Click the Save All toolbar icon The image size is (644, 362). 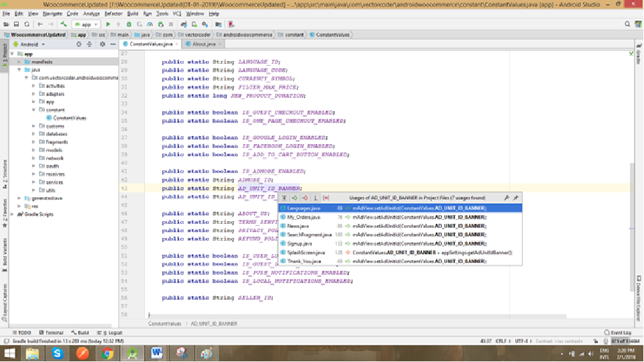(x=16, y=25)
